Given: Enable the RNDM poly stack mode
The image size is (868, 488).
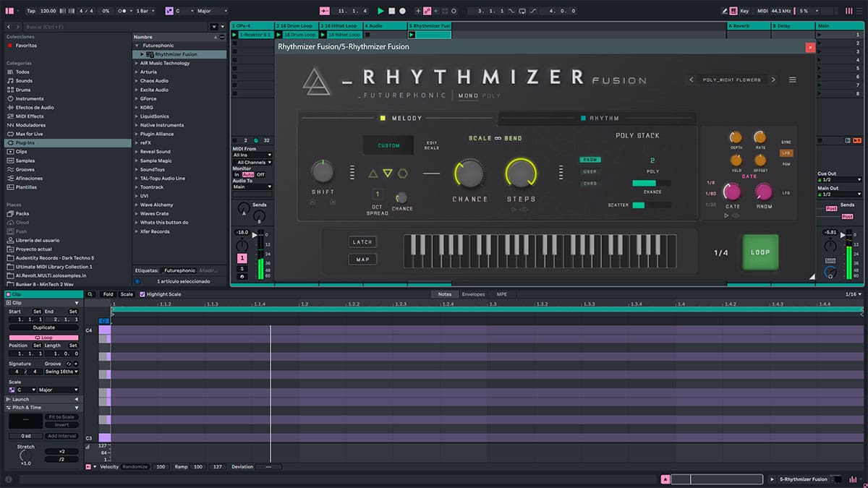Looking at the screenshot, I should 590,160.
